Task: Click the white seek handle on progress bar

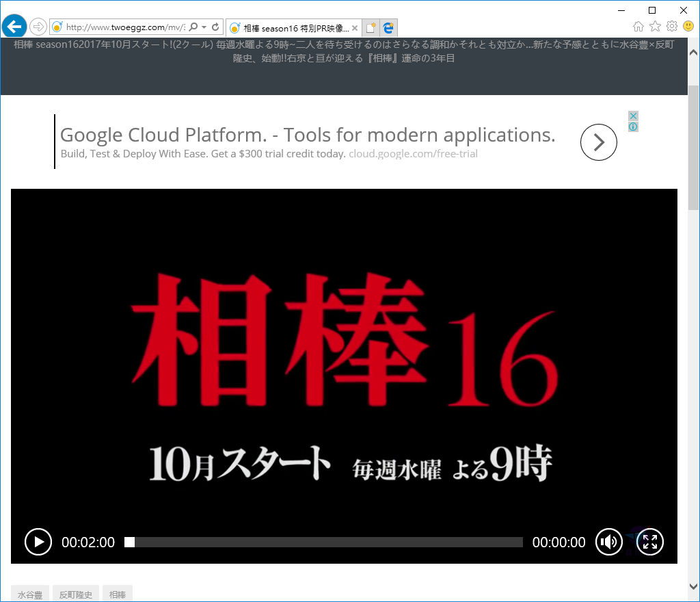Action: point(129,542)
